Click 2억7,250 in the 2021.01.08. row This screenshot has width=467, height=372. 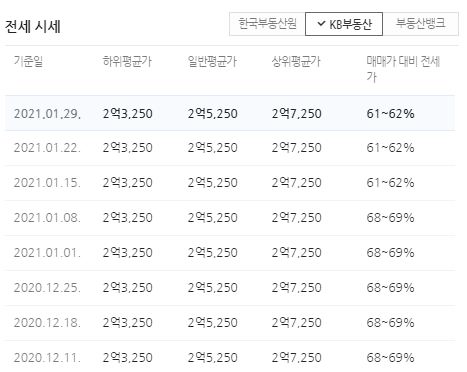(296, 218)
